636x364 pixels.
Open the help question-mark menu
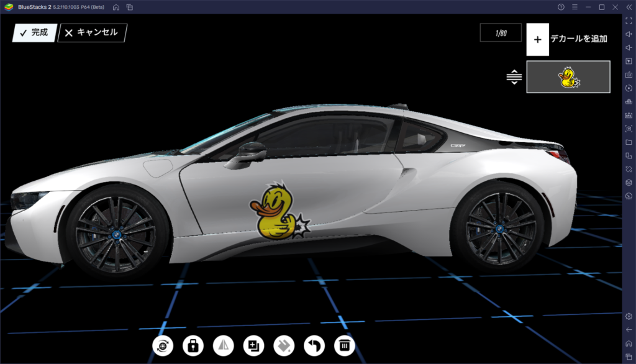click(x=561, y=6)
